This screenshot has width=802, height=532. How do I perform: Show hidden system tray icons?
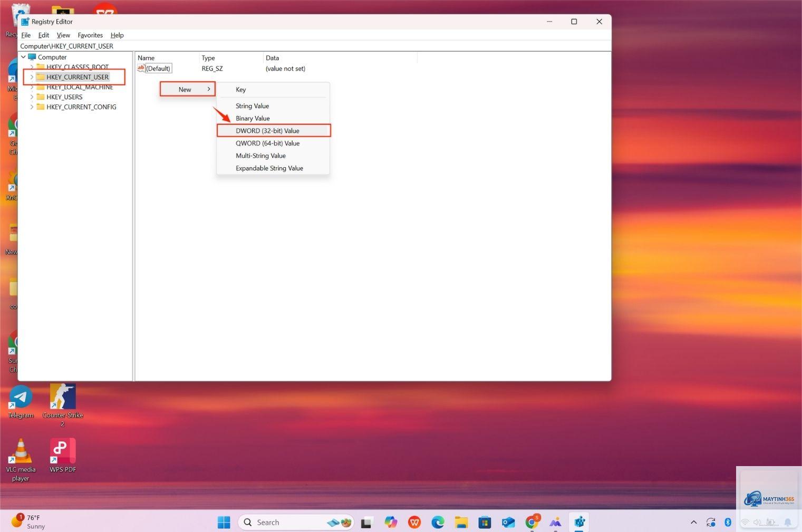(x=694, y=523)
